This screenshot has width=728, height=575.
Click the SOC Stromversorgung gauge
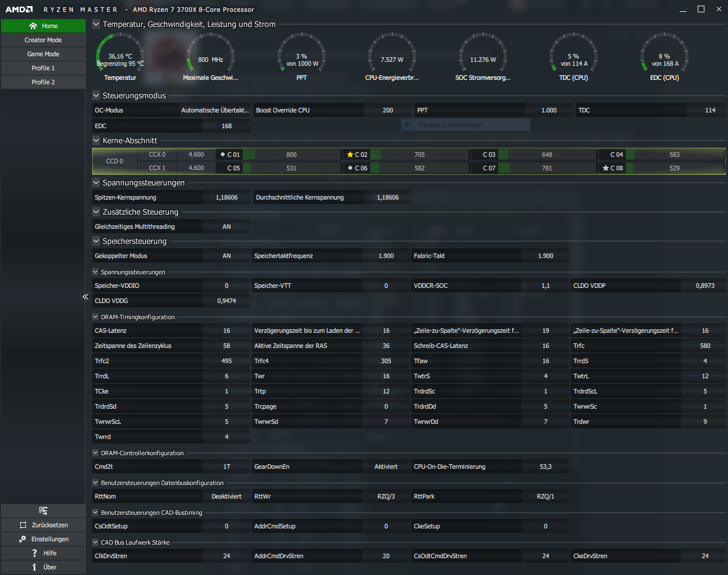[x=483, y=57]
